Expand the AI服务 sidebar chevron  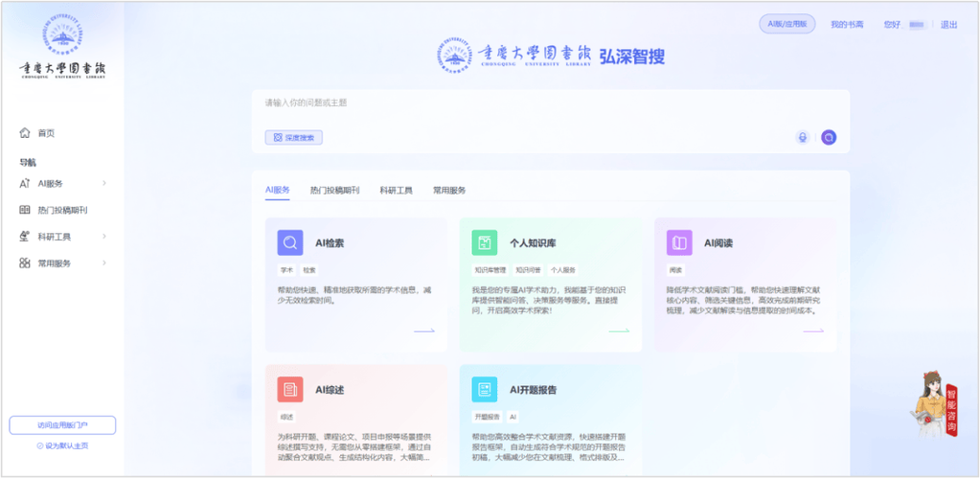tap(104, 183)
